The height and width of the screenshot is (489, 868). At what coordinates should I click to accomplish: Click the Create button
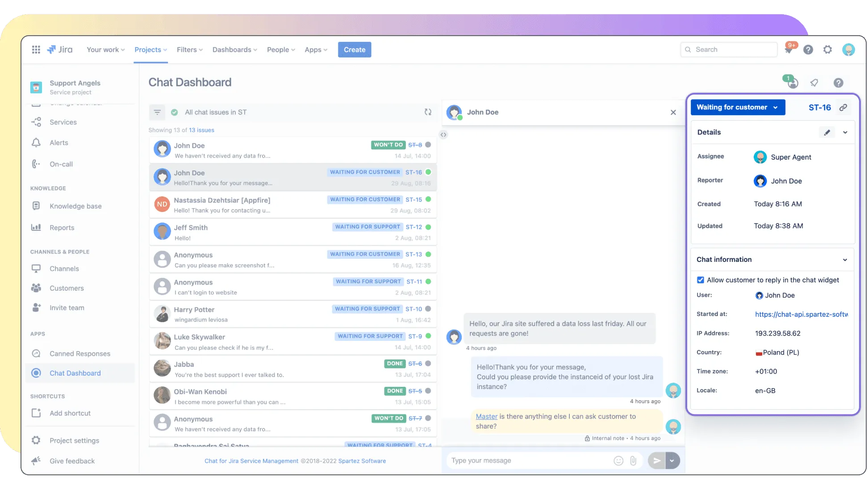[355, 50]
